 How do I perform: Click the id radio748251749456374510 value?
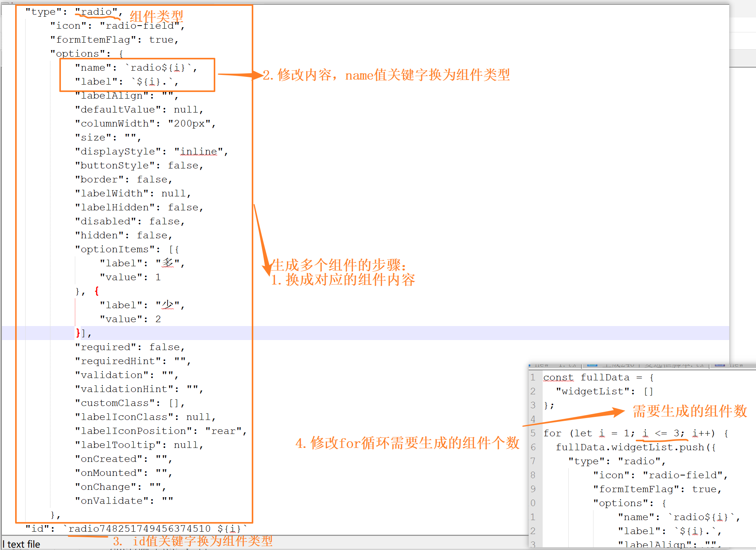tap(139, 529)
